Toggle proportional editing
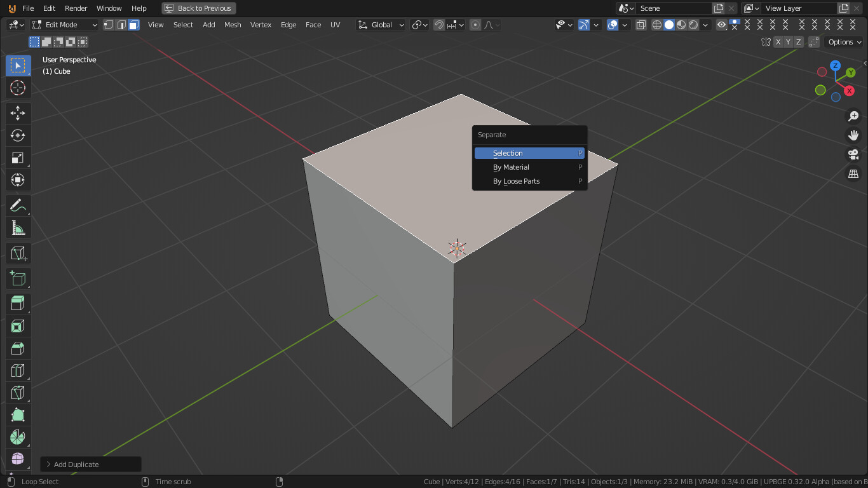868x488 pixels. [x=475, y=25]
